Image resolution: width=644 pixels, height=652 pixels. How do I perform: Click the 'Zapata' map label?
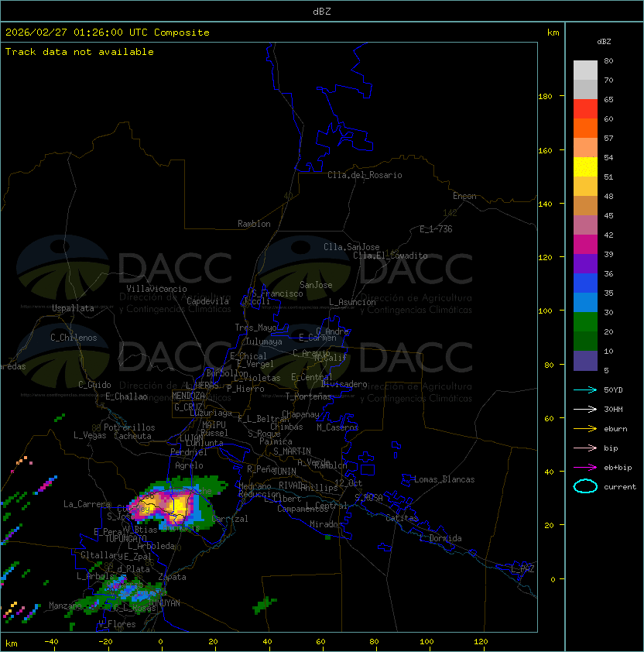172,577
